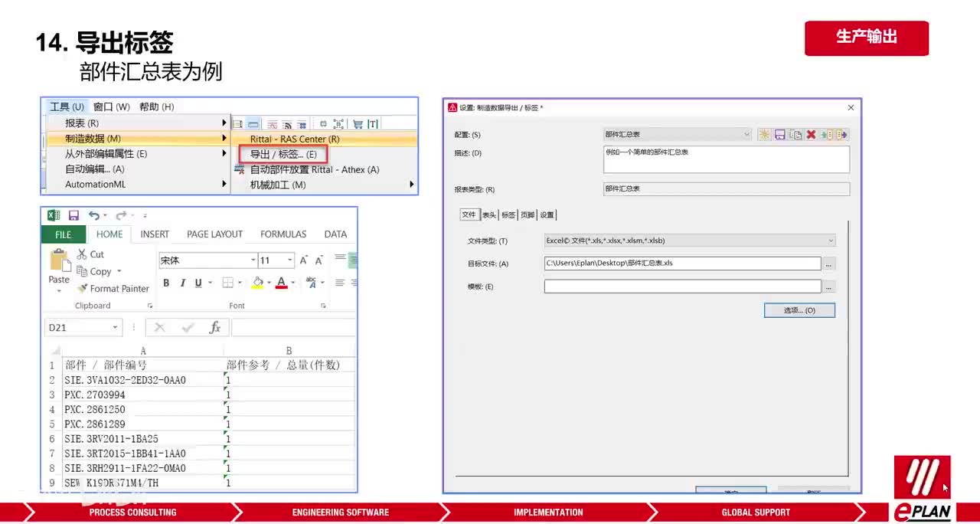Click Excel's Save icon in quick access toolbar
Screen dimensions: 980x524
[73, 215]
